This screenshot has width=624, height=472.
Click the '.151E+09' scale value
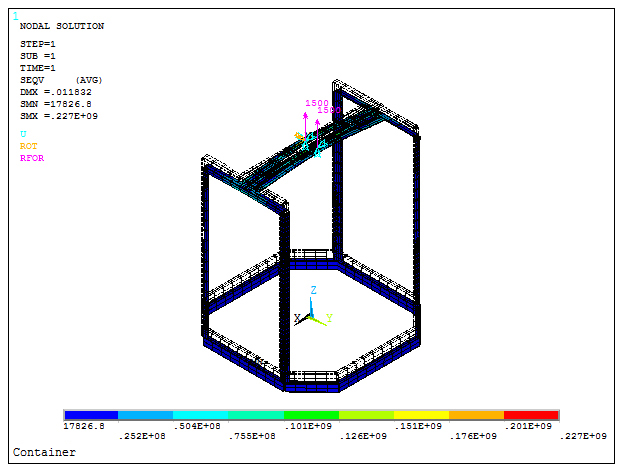[x=418, y=426]
